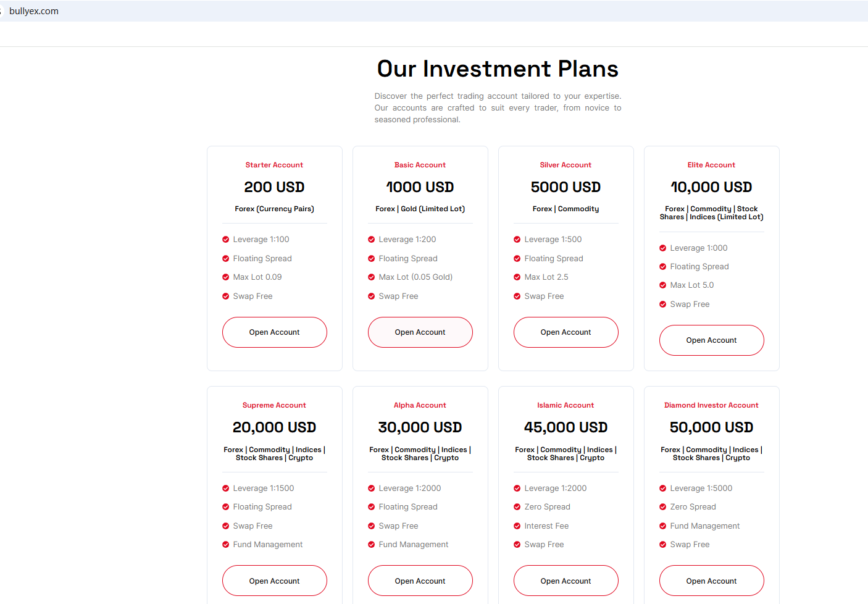Click the check icon beside Max Lot (0.05 Gold)
Viewport: 868px width, 604px height.
click(372, 277)
